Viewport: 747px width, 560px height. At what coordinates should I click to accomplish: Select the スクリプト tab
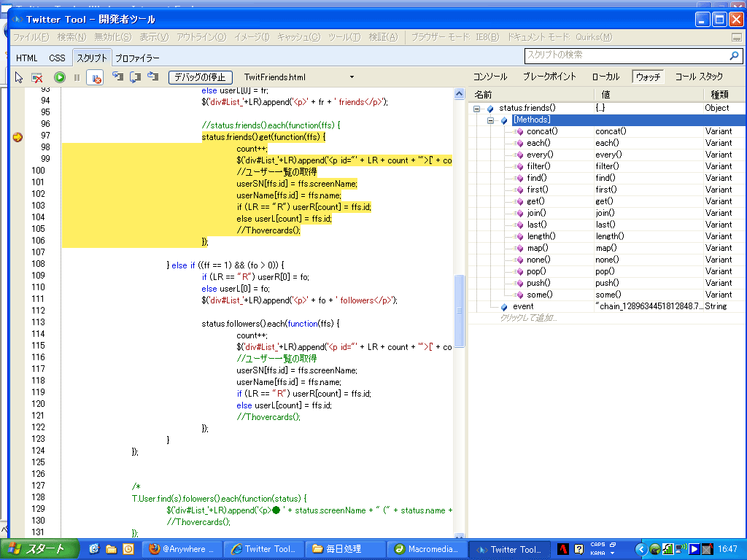[x=92, y=58]
